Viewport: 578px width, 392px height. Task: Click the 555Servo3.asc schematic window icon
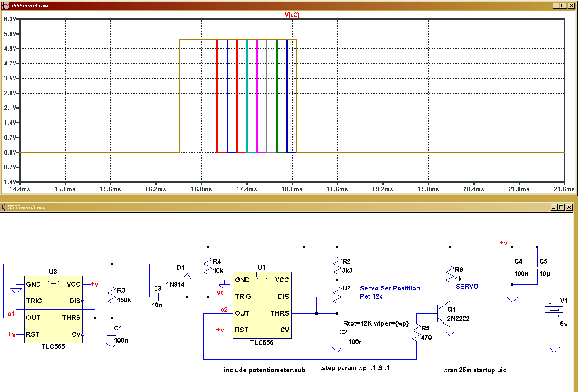pos(4,207)
